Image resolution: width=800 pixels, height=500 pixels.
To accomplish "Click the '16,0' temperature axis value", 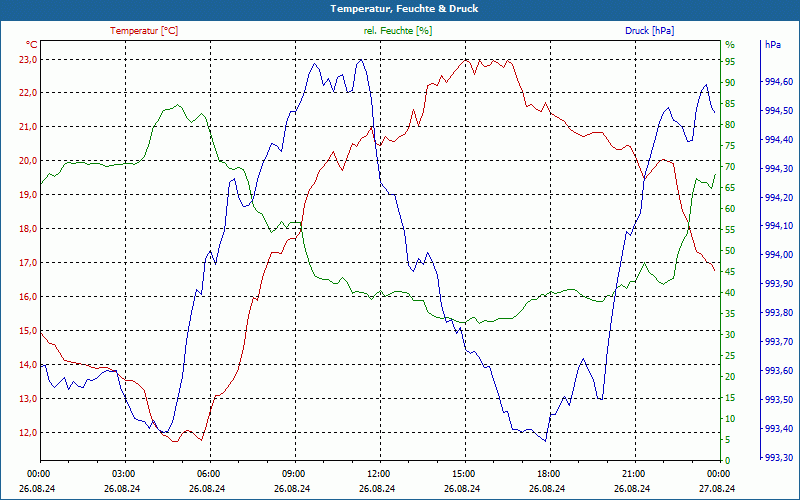I will [x=28, y=297].
